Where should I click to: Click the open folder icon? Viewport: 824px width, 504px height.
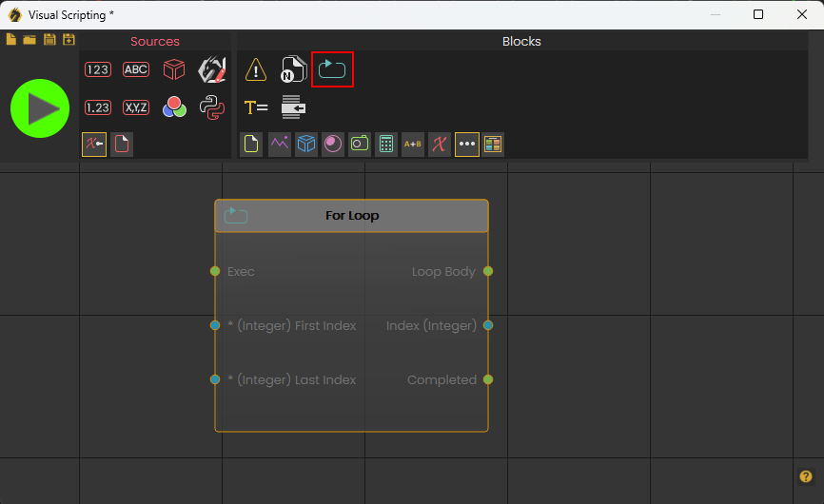click(29, 40)
